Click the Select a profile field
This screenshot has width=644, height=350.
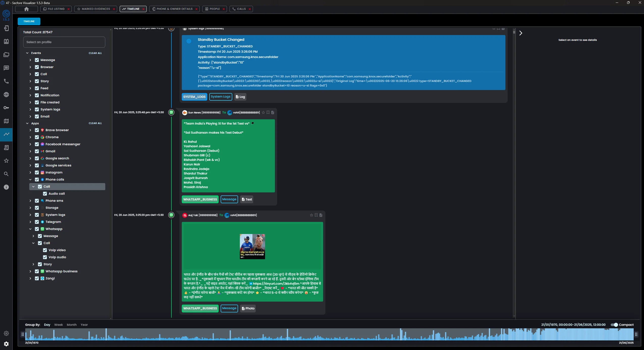coord(64,42)
